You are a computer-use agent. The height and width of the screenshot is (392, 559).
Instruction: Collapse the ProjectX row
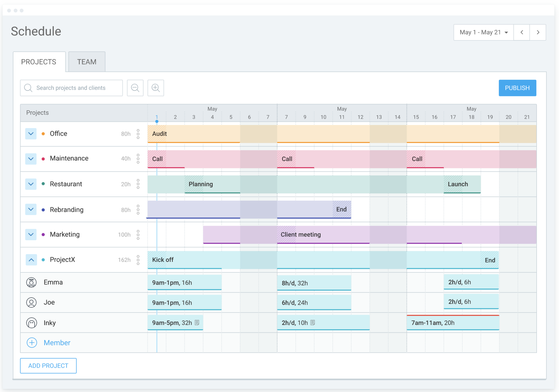[x=31, y=260]
